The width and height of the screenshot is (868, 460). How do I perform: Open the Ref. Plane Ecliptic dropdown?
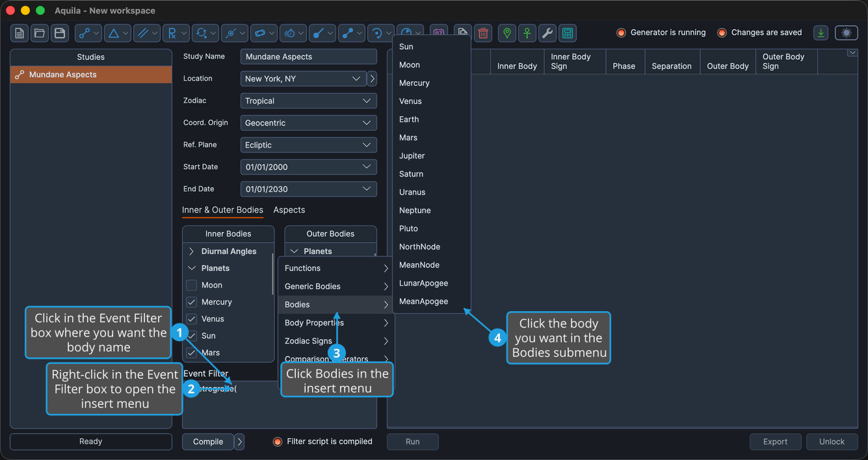click(309, 145)
